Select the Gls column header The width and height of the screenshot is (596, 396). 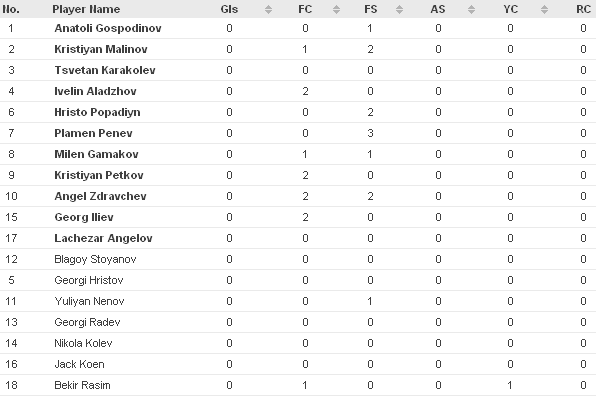[x=229, y=9]
